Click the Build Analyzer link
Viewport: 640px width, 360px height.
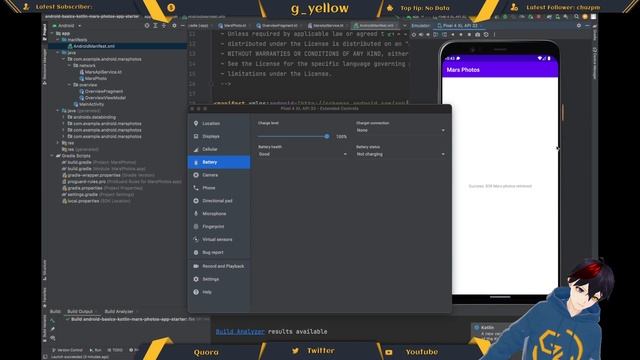point(240,331)
